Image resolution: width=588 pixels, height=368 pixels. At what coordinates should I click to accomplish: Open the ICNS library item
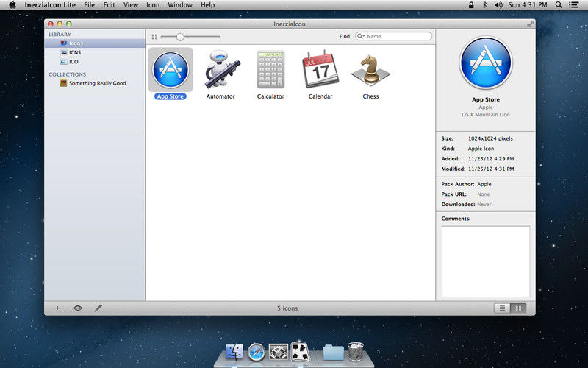(95, 52)
